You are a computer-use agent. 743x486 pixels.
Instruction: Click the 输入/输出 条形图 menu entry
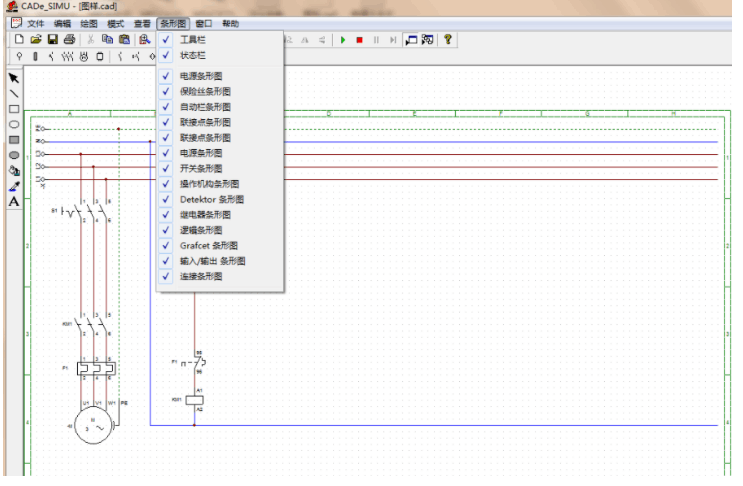tap(212, 260)
